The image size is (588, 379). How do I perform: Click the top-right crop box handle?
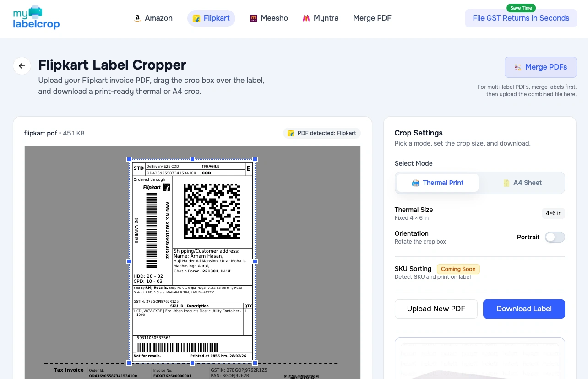pyautogui.click(x=255, y=159)
